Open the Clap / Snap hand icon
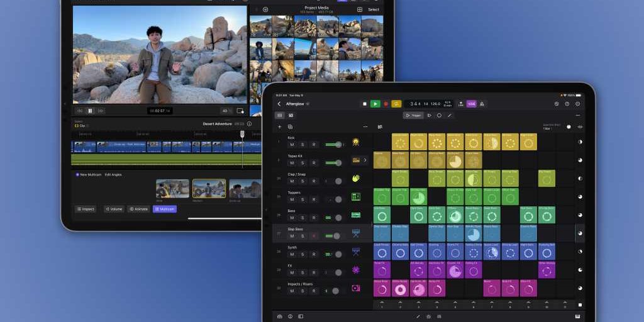The height and width of the screenshot is (322, 644). coord(356,178)
